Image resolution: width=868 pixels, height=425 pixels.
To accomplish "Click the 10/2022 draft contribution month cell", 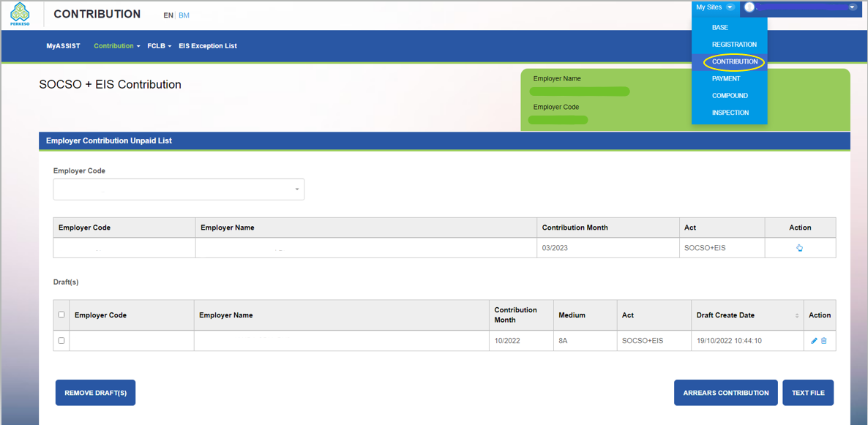I will pos(522,341).
